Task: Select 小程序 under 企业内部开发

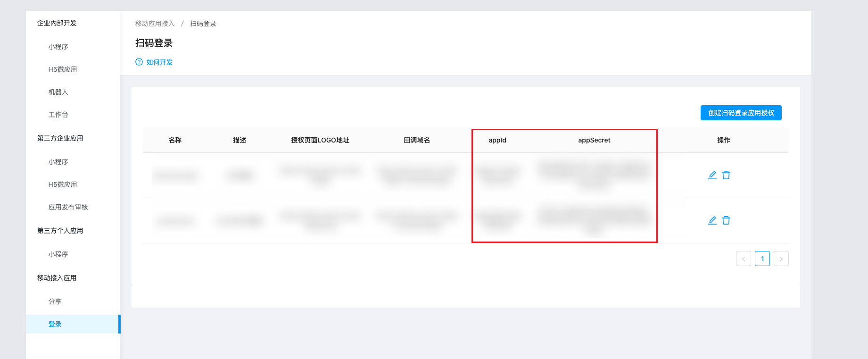Action: (x=58, y=47)
